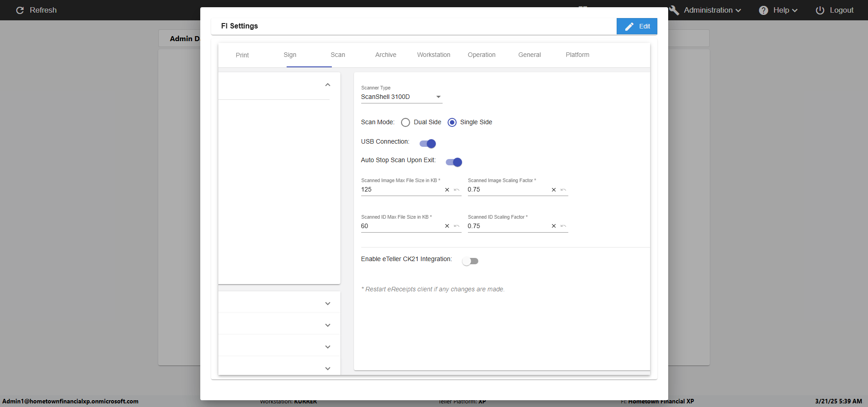
Task: Revert the Scanned Image Scaling Factor value
Action: [563, 190]
